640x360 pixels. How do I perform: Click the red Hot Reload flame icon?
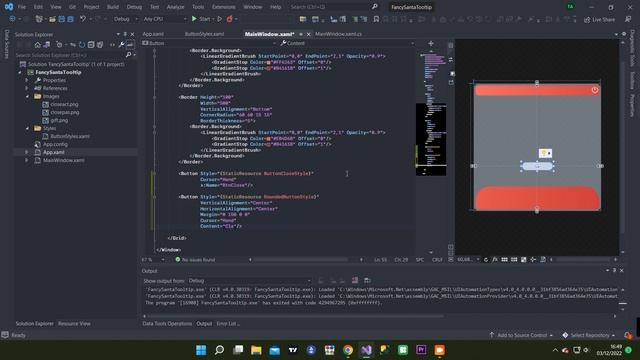point(229,19)
